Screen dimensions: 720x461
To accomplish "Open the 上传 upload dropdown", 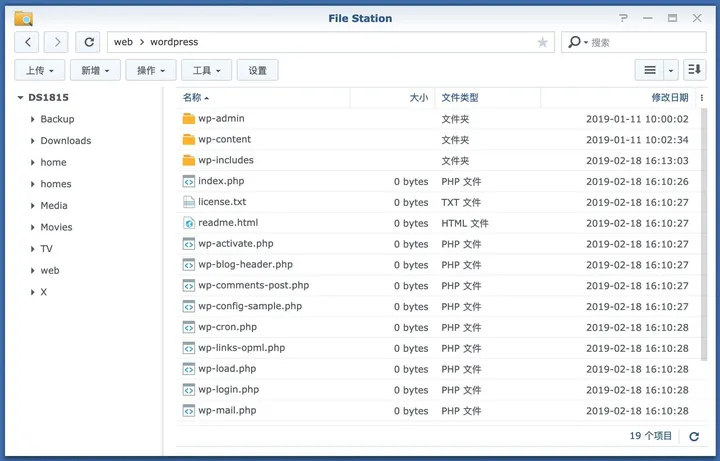I will pyautogui.click(x=40, y=70).
